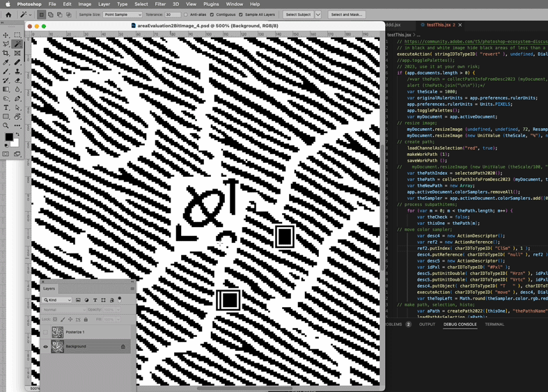Screen dimensions: 548x392
Task: Open the Opacity slider dropdown
Action: pos(118,310)
